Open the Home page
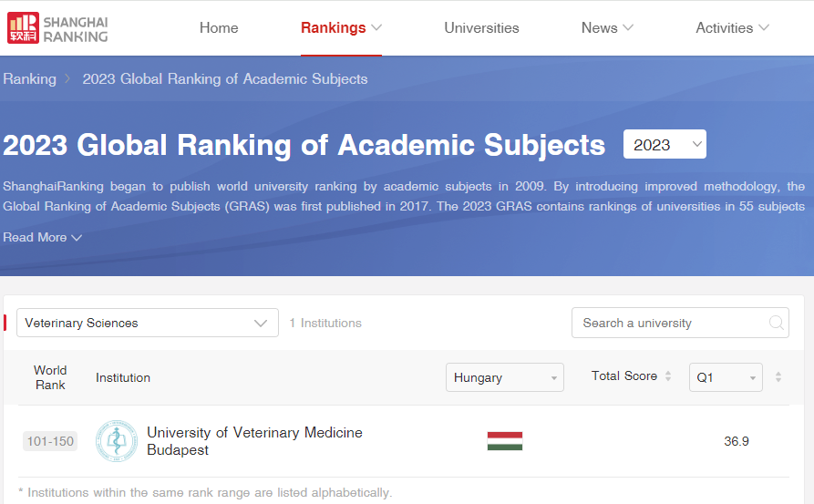The height and width of the screenshot is (504, 814). point(219,28)
